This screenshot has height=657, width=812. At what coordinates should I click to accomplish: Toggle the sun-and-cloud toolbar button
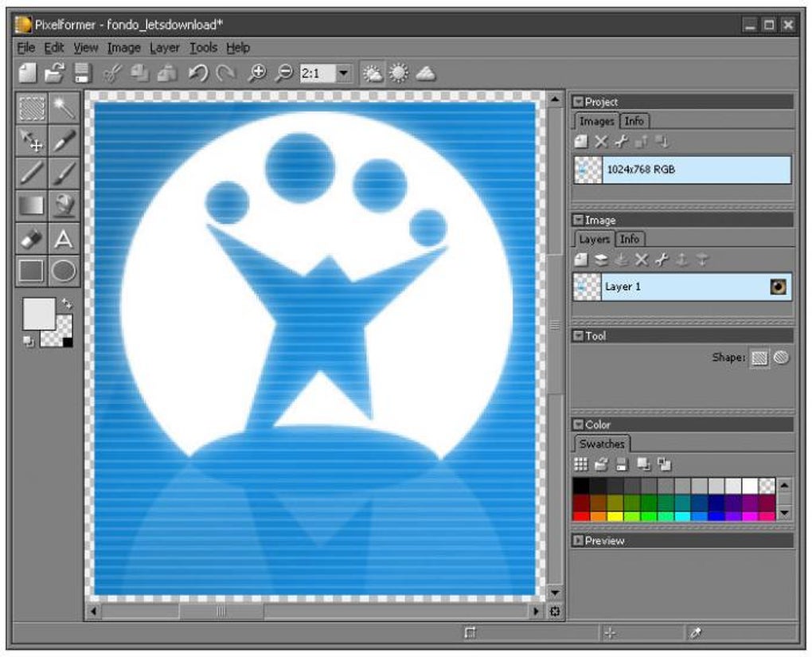click(x=373, y=73)
